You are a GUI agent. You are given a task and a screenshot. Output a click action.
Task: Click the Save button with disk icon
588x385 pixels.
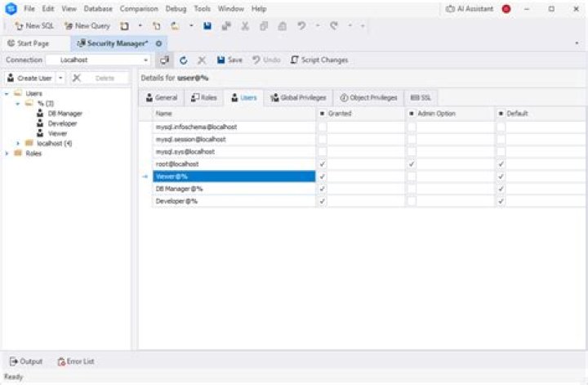click(x=229, y=60)
